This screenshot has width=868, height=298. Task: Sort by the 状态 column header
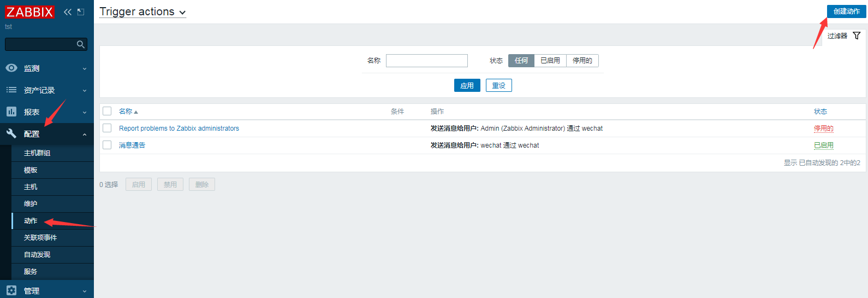[x=821, y=112]
